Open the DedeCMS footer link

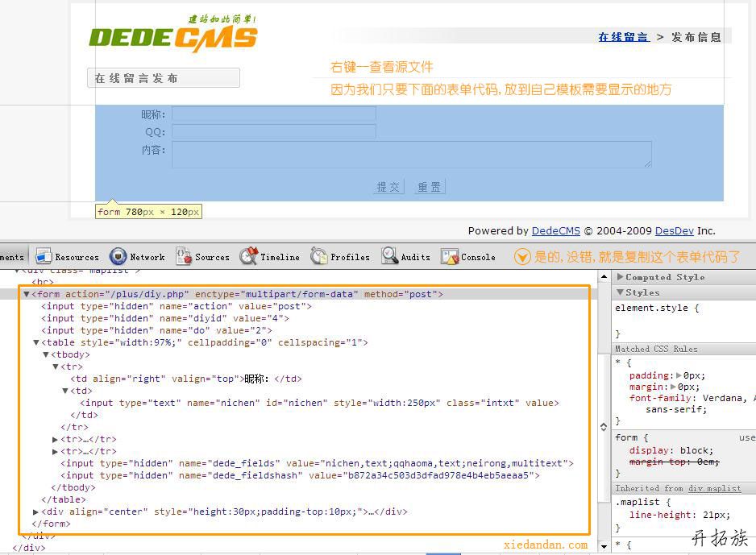coord(556,230)
